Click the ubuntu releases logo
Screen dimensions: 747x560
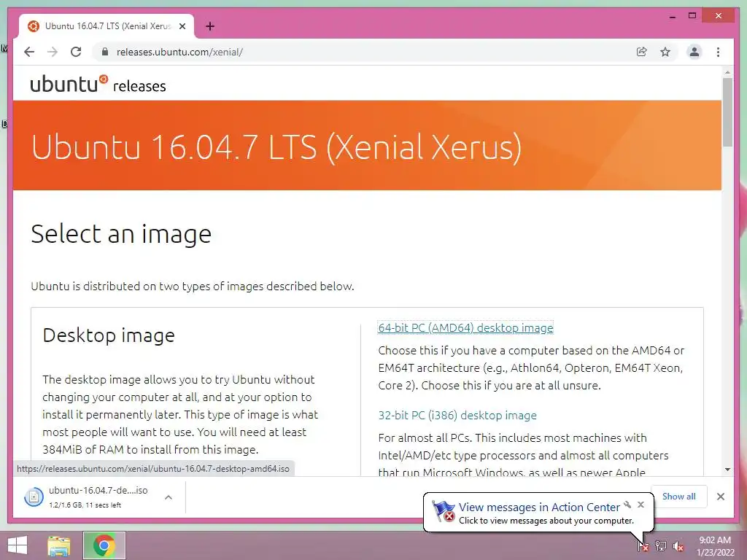coord(98,83)
